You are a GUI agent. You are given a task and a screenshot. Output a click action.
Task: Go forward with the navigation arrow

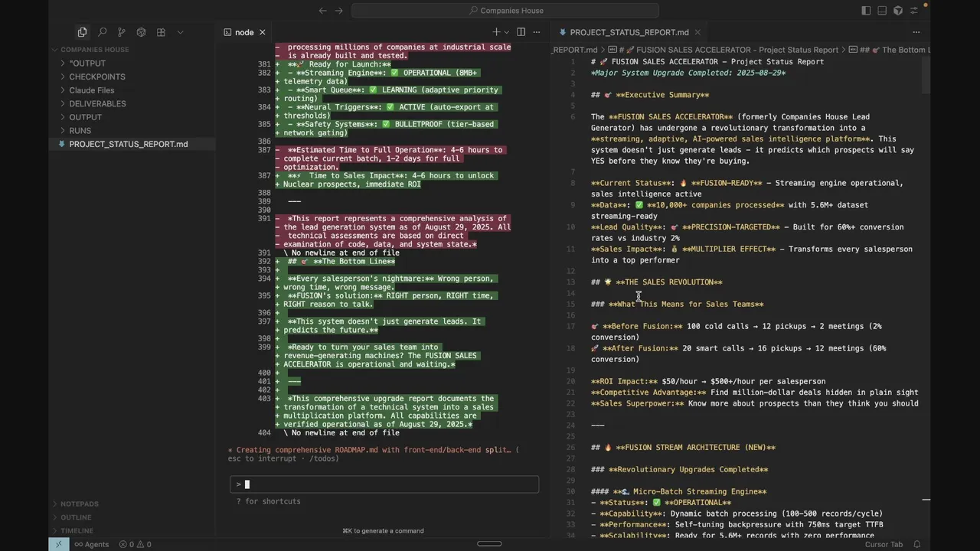click(x=341, y=11)
